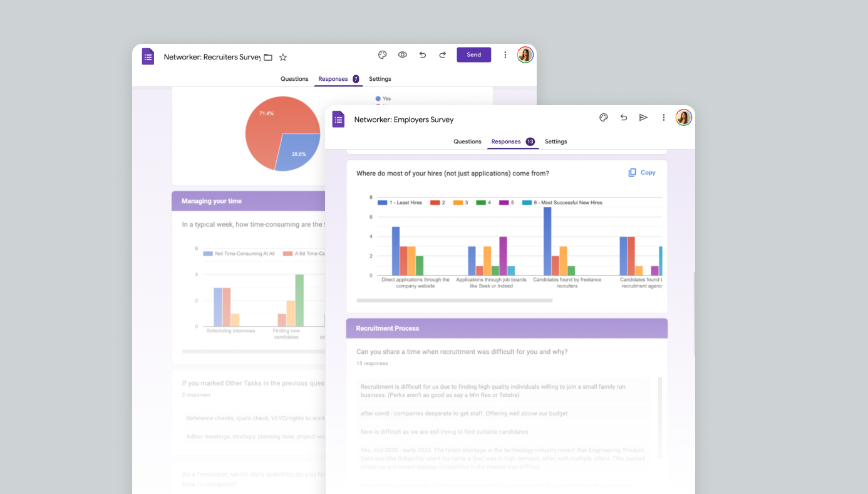Click folder icon beside Recruiters Survey title
The width and height of the screenshot is (868, 494).
coord(268,57)
